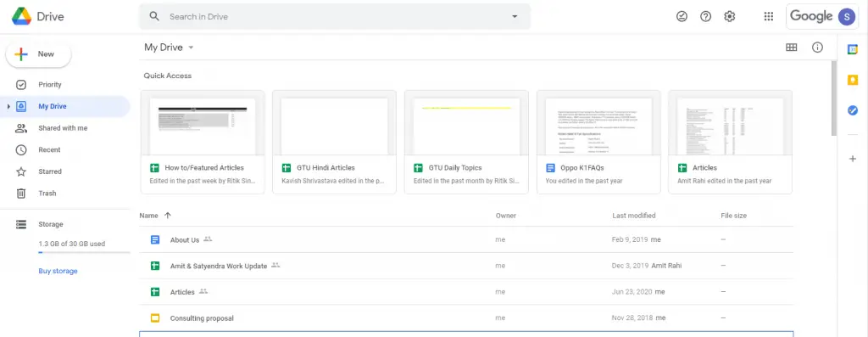Click the Sheets icon beside Articles in the list
Image resolution: width=868 pixels, height=337 pixels.
(x=155, y=292)
